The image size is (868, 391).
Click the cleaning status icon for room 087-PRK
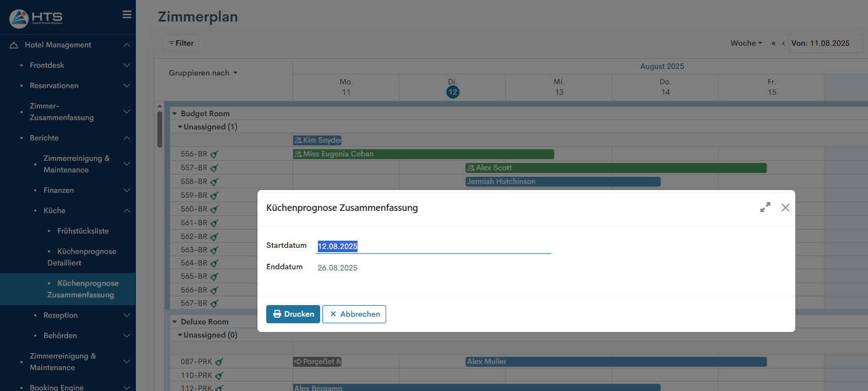[219, 362]
